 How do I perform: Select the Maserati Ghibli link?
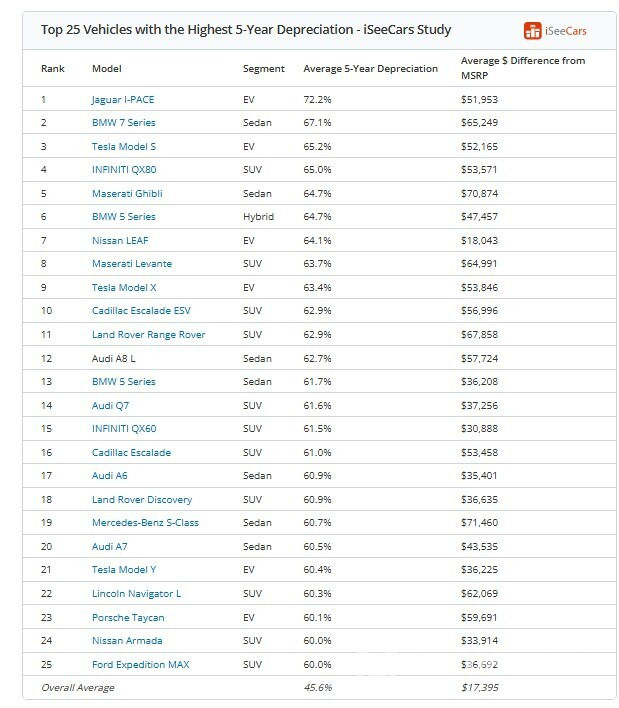(127, 194)
